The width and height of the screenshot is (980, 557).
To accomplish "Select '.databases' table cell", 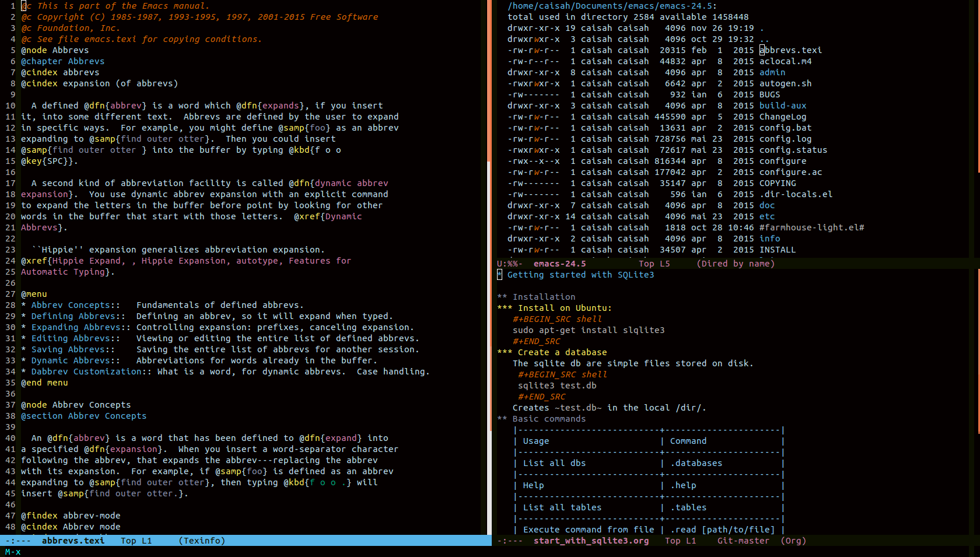I will click(x=696, y=463).
